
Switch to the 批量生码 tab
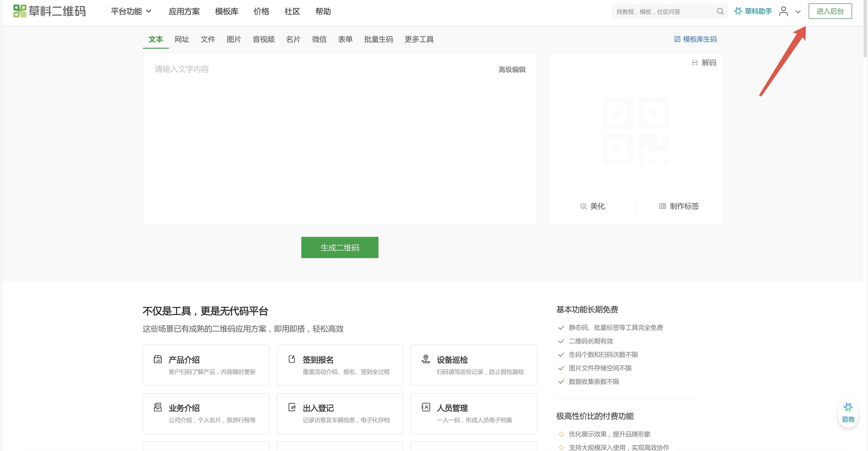pos(379,39)
